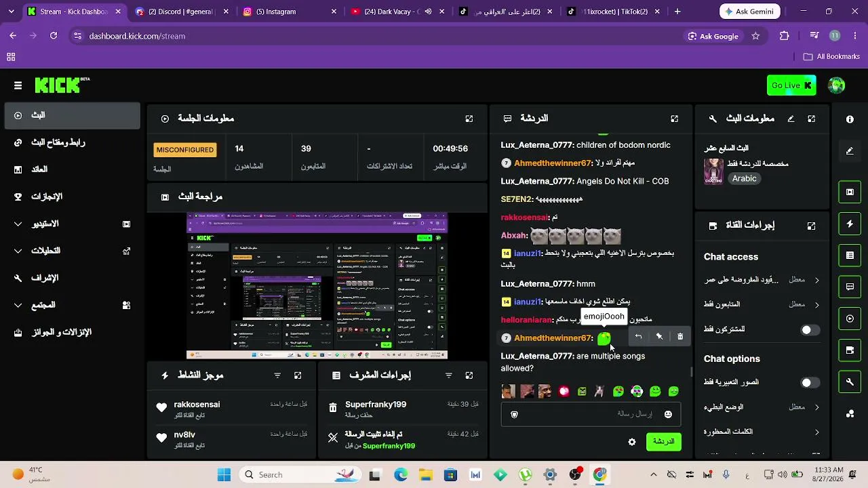Click rakkosensai in the activity feed
Screen dimensions: 868x488
pyautogui.click(x=197, y=405)
